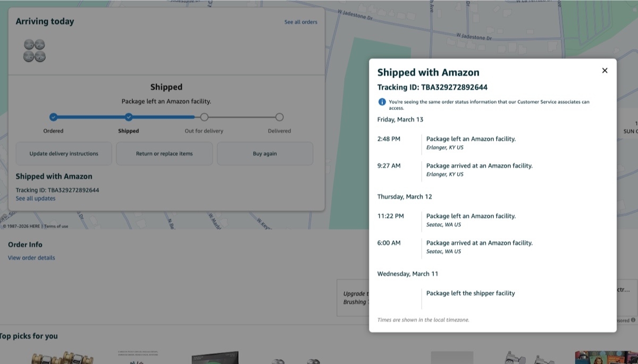Click the Out for delivery progress circle

204,117
